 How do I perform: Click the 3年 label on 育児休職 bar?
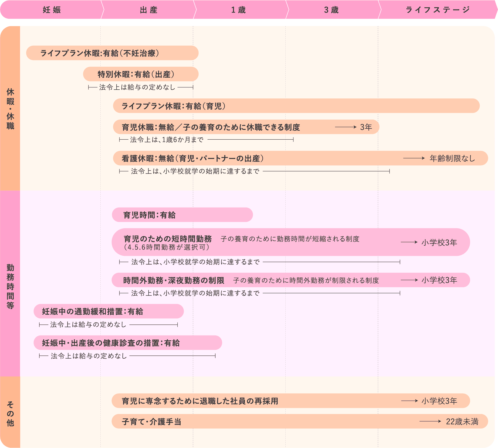click(366, 127)
